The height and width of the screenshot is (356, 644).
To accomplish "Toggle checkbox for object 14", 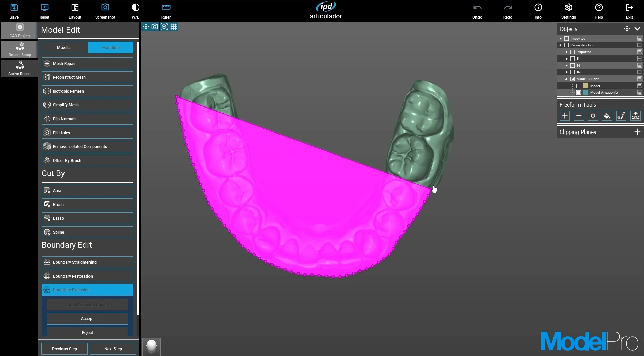I will (x=573, y=66).
